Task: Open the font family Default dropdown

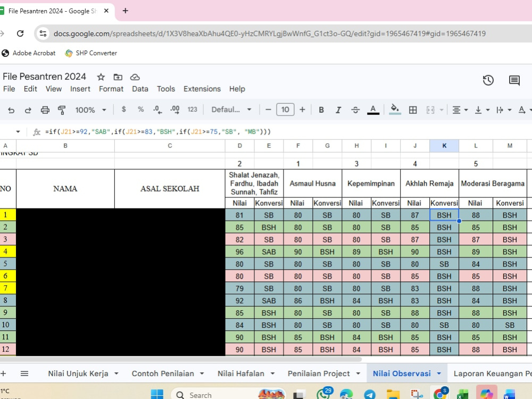Action: click(x=231, y=110)
